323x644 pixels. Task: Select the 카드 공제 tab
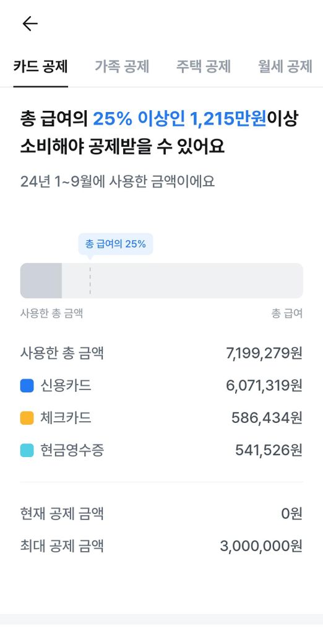(x=40, y=66)
